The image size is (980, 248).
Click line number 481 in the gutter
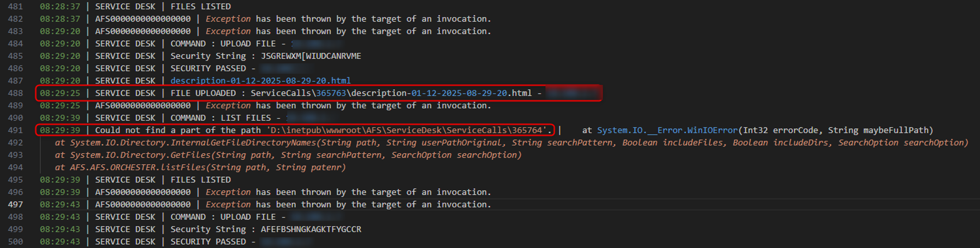pos(16,7)
